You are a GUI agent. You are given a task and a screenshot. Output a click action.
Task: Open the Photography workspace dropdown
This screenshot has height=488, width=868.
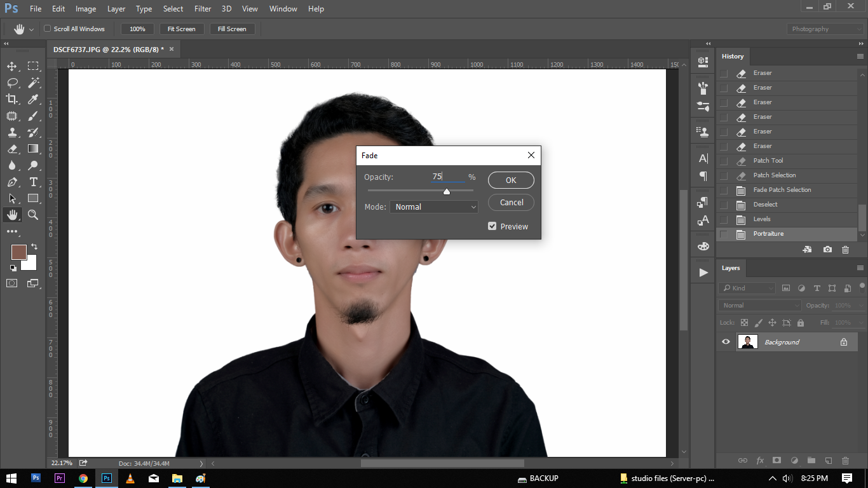(825, 29)
